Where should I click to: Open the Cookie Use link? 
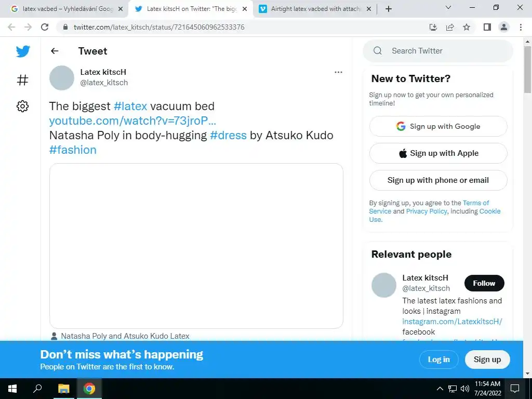click(x=489, y=211)
